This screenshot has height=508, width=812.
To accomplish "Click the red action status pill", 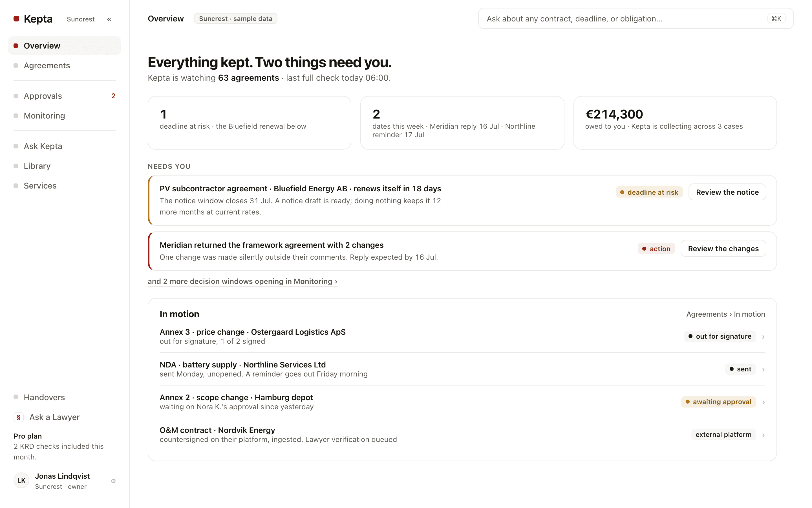I will 656,249.
